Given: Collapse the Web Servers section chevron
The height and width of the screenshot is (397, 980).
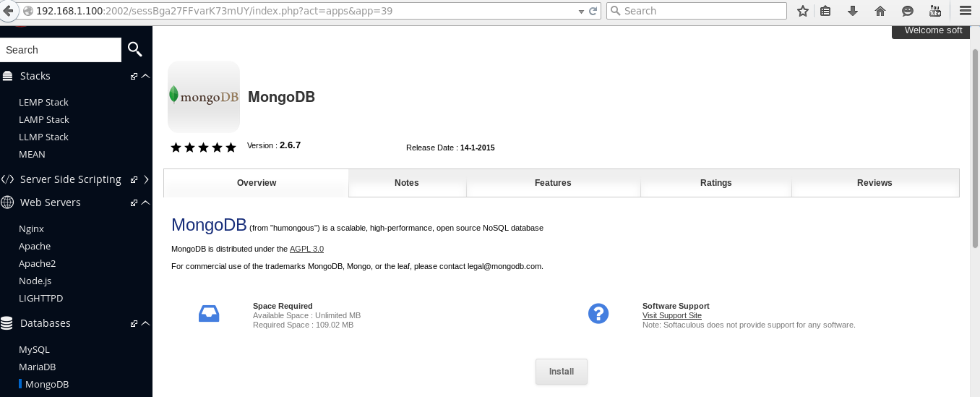Looking at the screenshot, I should (x=145, y=202).
